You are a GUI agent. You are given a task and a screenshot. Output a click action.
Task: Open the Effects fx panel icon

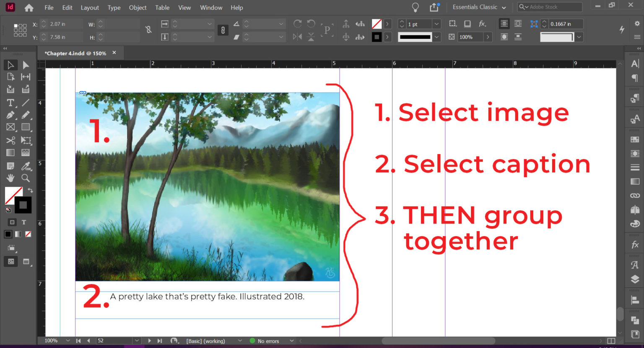(634, 244)
